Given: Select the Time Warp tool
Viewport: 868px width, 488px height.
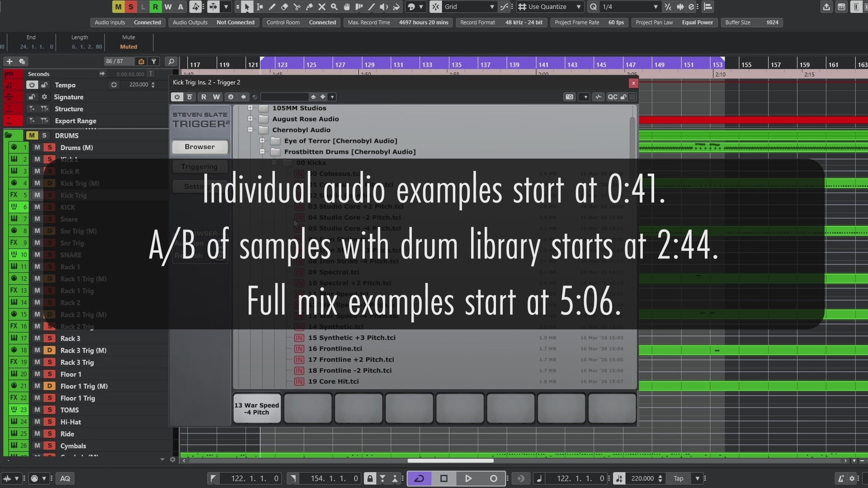Looking at the screenshot, I should pyautogui.click(x=359, y=7).
